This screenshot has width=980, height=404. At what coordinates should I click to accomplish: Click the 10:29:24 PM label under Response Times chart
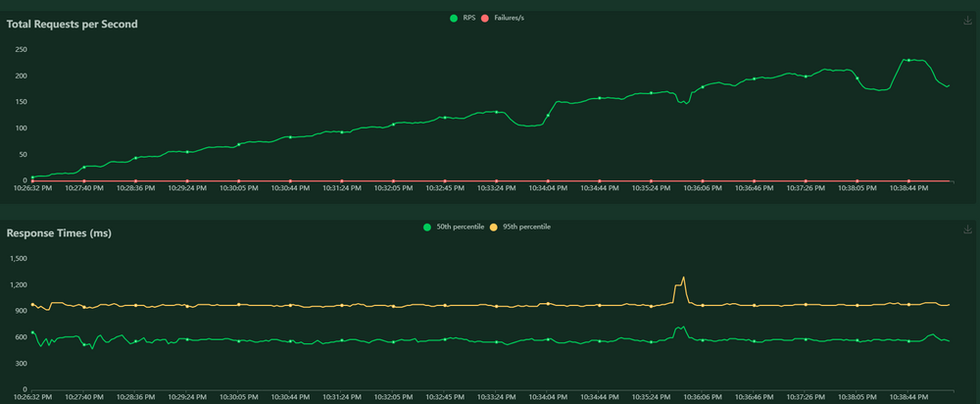pos(187,396)
